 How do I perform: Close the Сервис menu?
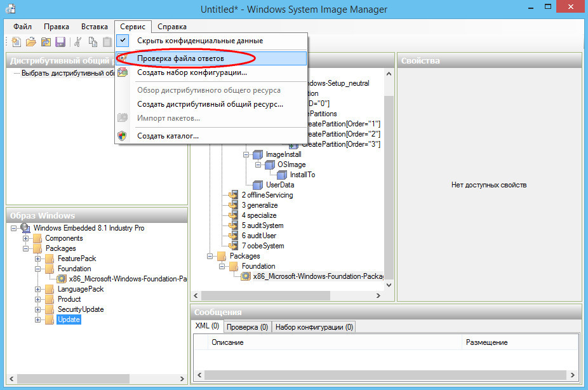133,27
